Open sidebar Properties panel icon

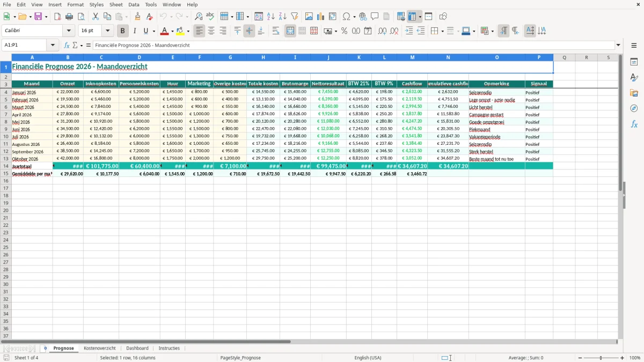(x=634, y=62)
